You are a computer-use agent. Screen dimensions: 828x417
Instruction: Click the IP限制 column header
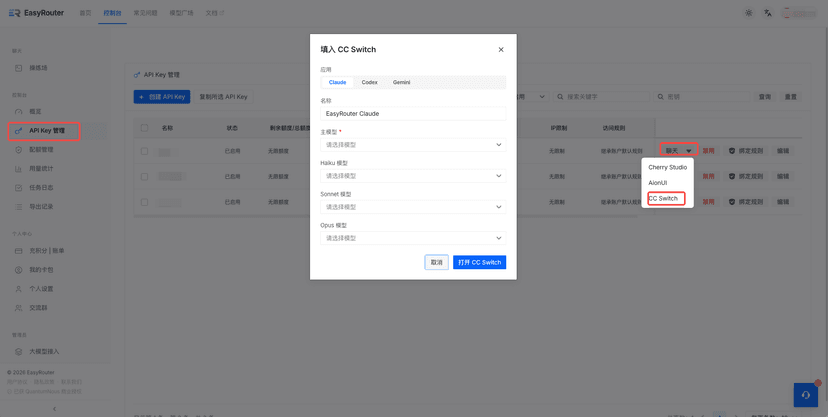pos(558,128)
